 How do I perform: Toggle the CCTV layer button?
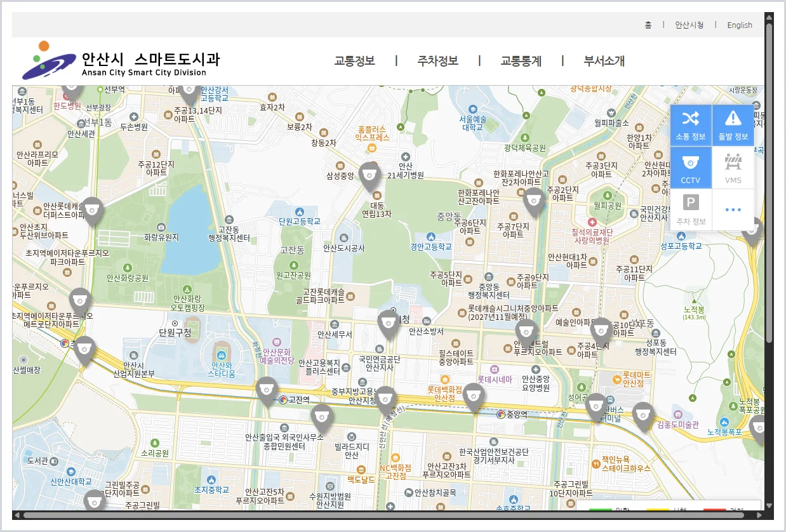(x=691, y=168)
